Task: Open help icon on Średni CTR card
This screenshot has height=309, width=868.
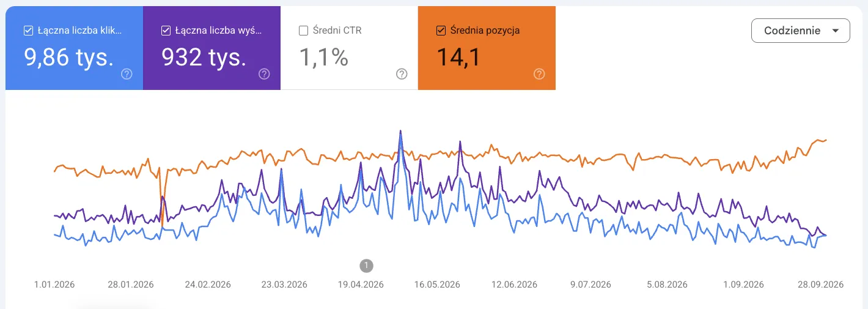Action: click(402, 74)
